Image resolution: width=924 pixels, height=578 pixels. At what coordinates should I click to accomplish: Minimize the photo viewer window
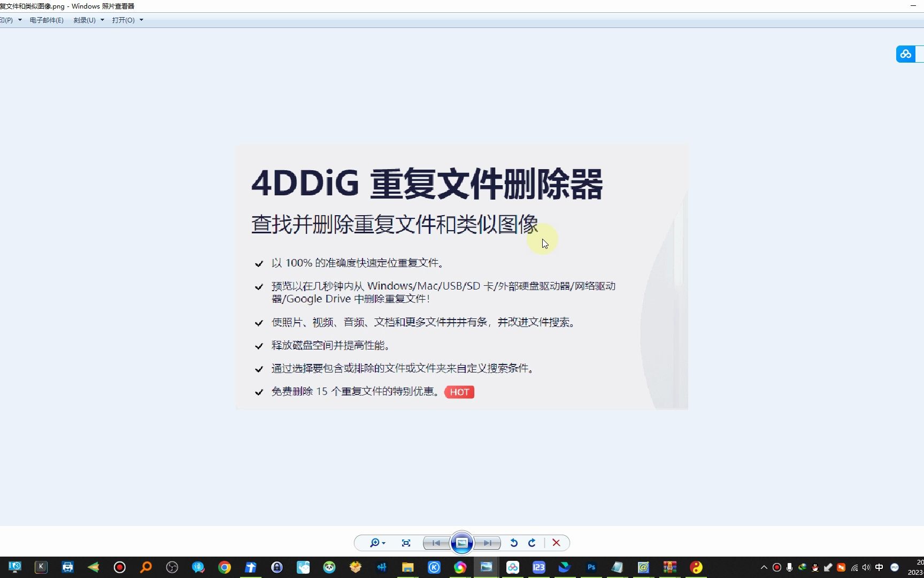(913, 6)
